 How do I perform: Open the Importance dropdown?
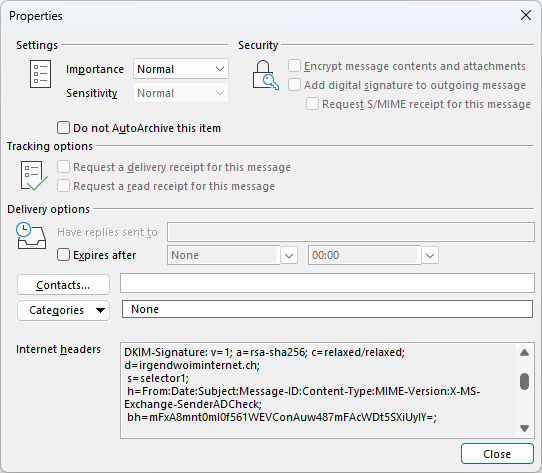pos(181,69)
